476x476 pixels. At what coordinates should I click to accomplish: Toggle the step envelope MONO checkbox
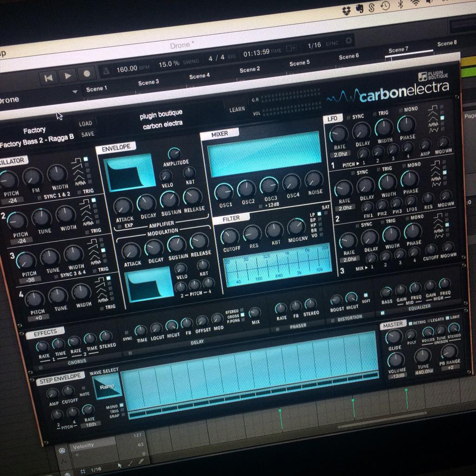[x=122, y=405]
